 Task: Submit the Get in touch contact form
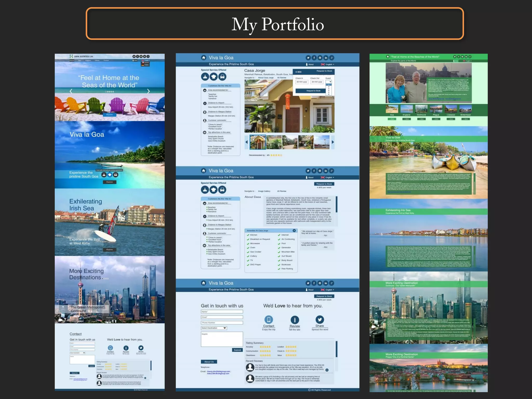(237, 350)
